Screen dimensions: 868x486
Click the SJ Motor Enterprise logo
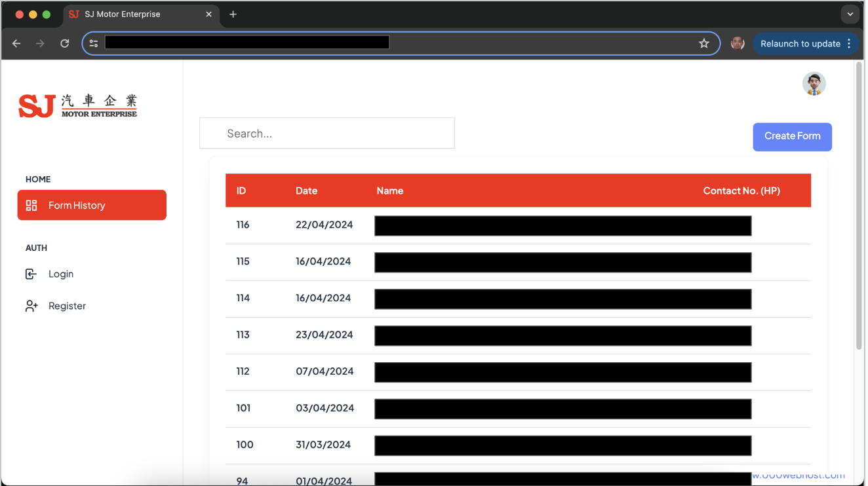click(78, 105)
